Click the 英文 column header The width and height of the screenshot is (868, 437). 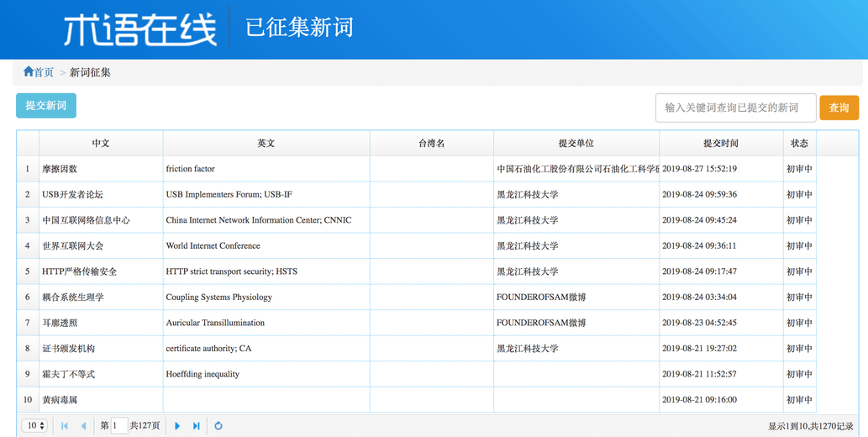click(x=266, y=143)
